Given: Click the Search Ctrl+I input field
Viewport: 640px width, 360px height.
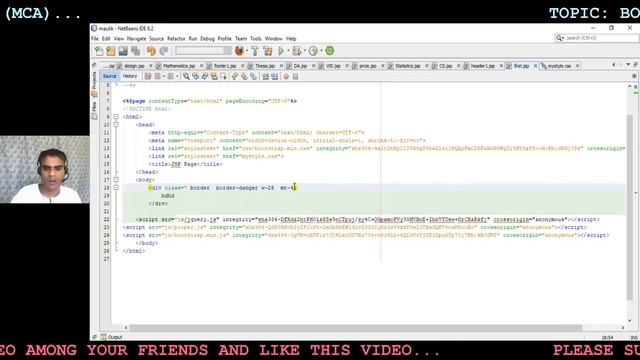Looking at the screenshot, I should 596,38.
